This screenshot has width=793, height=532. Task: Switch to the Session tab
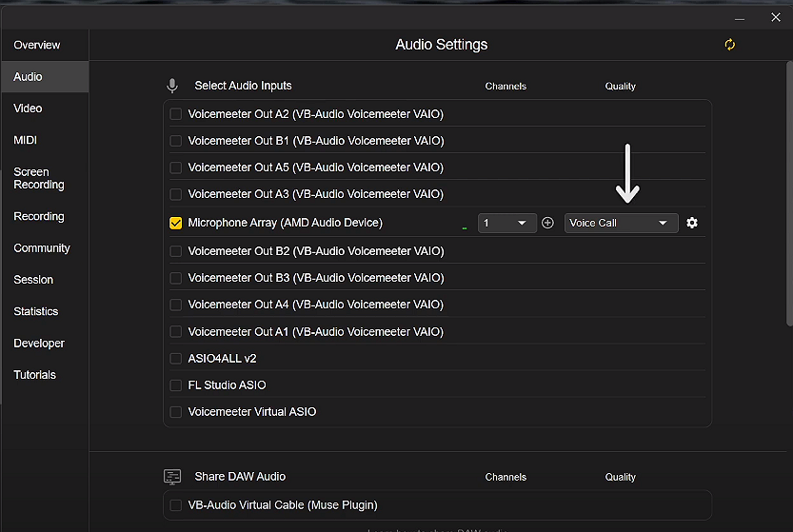tap(45, 280)
